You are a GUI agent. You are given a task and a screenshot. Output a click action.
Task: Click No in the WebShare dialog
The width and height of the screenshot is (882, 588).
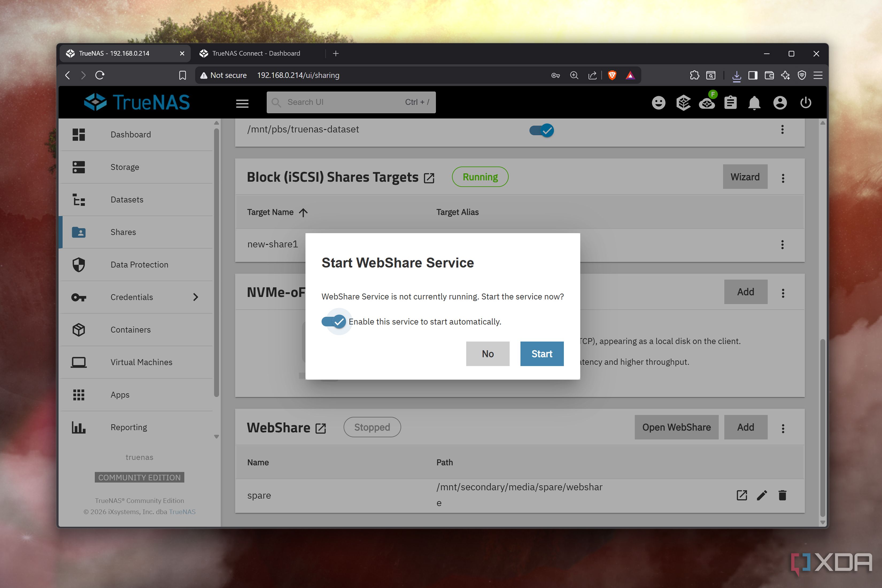[x=488, y=354]
